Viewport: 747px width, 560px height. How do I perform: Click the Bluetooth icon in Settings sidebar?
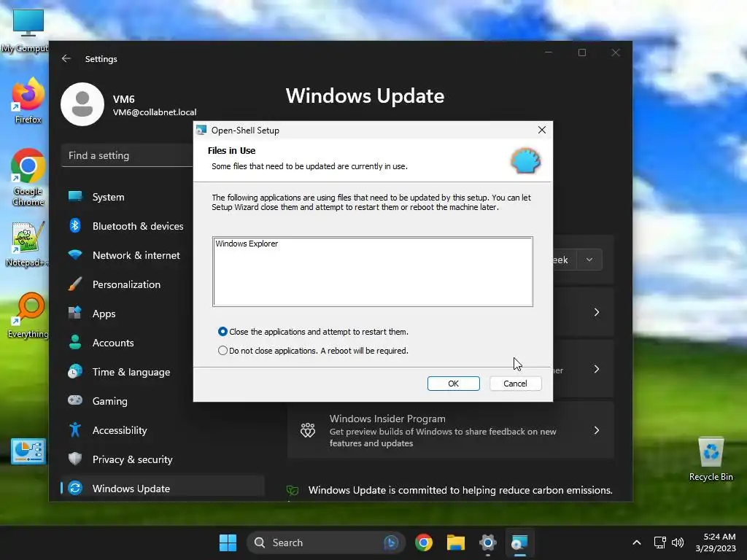pyautogui.click(x=75, y=225)
